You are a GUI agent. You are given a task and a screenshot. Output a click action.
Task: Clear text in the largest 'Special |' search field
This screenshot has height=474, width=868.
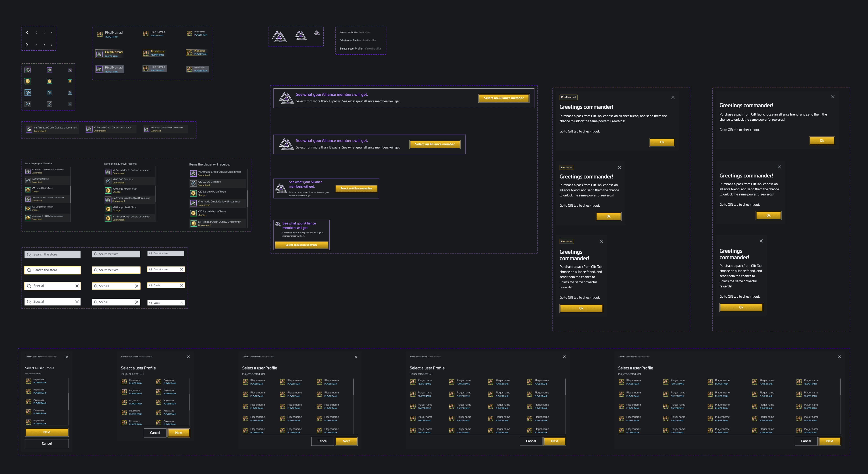(77, 286)
